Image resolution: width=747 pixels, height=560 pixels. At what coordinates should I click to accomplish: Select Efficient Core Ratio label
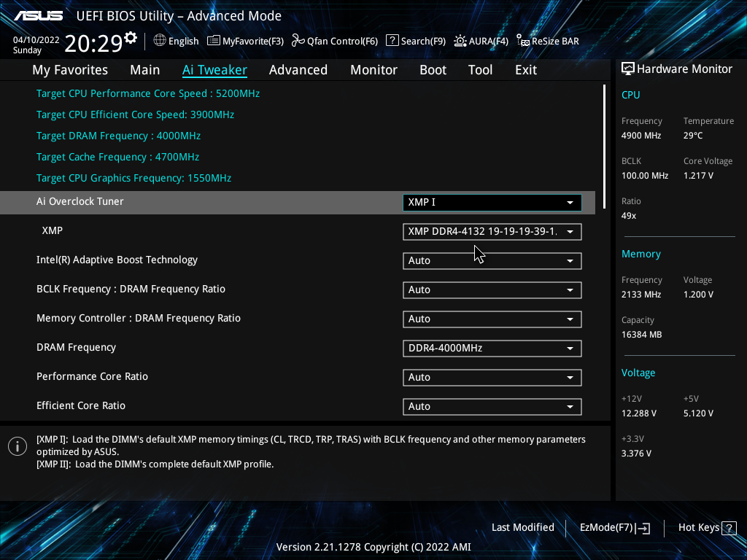(81, 405)
